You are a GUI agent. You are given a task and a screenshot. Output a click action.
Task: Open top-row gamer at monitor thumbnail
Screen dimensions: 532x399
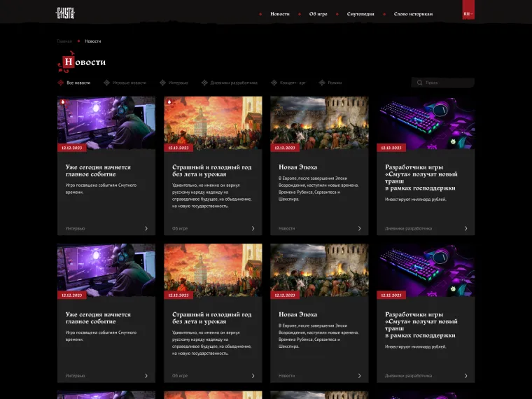tap(106, 122)
